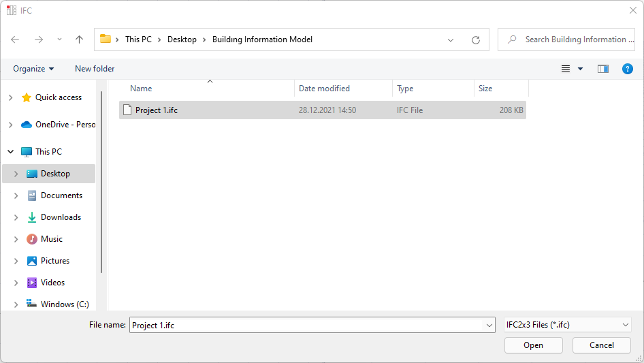
Task: Open recent locations dropdown arrow
Action: pos(59,40)
